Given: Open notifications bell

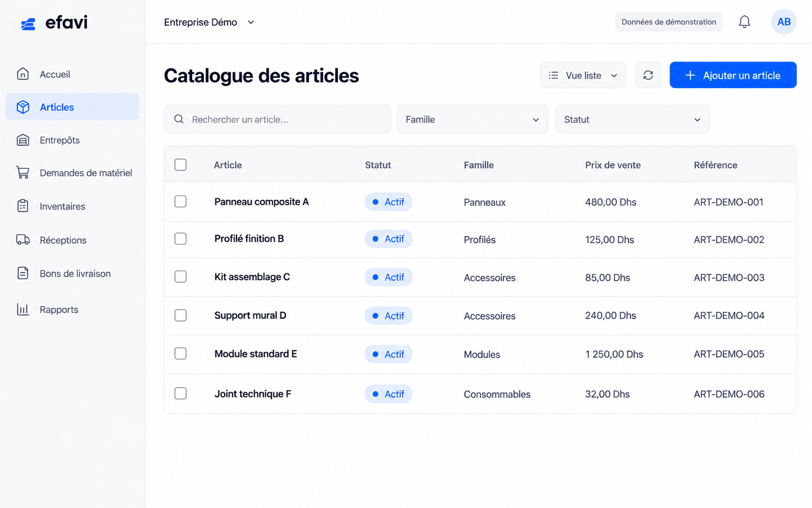Looking at the screenshot, I should pos(744,22).
